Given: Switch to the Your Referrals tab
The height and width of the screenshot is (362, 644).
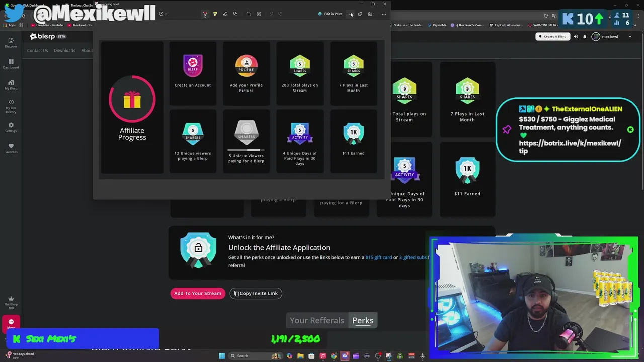Looking at the screenshot, I should [317, 320].
